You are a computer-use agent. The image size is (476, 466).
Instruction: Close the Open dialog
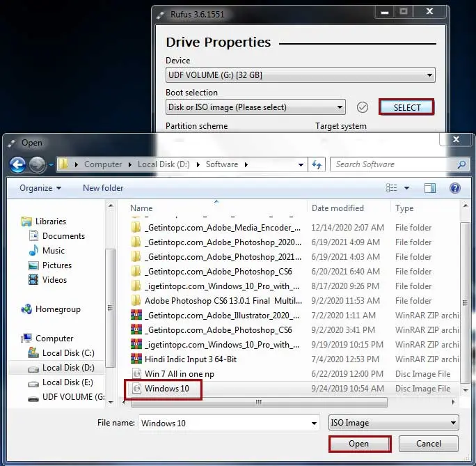click(456, 139)
